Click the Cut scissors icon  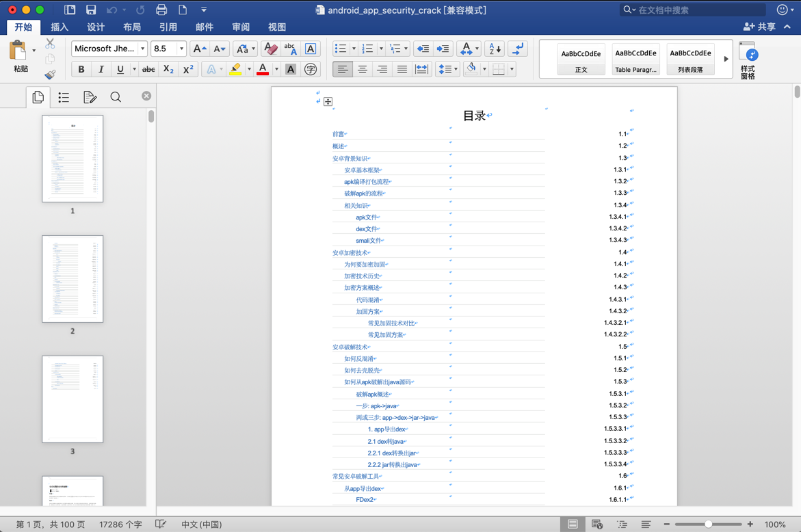(x=50, y=43)
